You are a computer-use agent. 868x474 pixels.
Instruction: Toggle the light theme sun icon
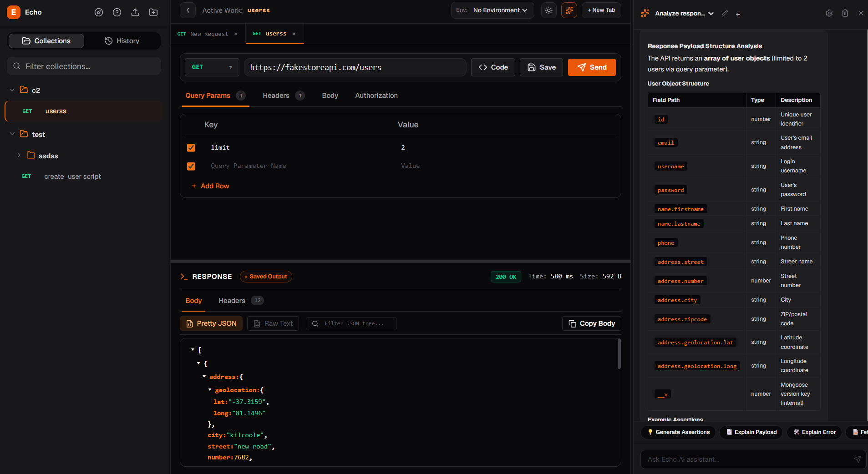point(549,10)
